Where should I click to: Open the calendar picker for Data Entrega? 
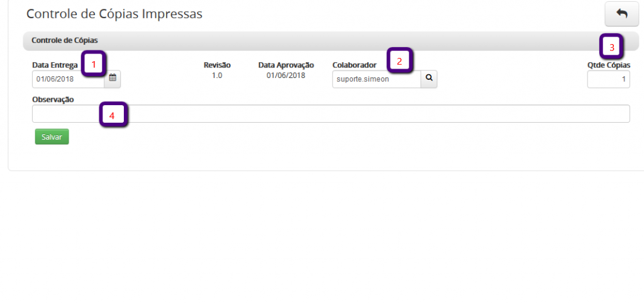[113, 79]
